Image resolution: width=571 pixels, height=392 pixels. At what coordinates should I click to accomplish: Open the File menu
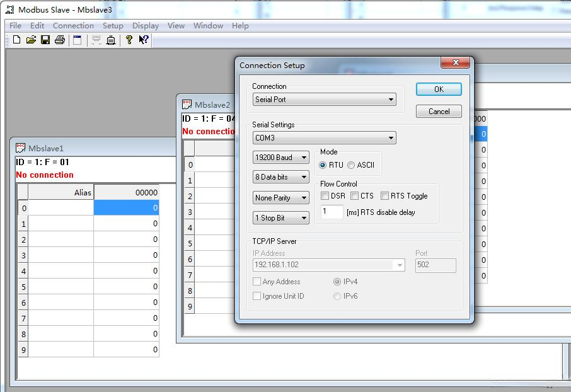coord(15,26)
